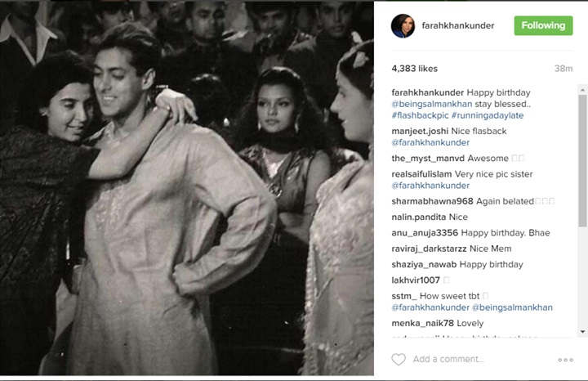588x381 pixels.
Task: Open @beingsalmankhan mention in sstm_ comment
Action: click(x=512, y=307)
